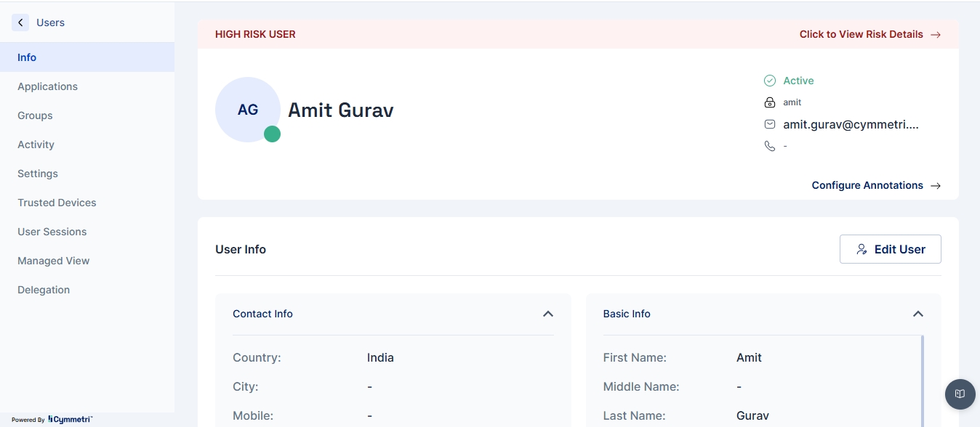The width and height of the screenshot is (980, 427).
Task: Click the Basic Info panel scrollbar
Action: click(923, 378)
